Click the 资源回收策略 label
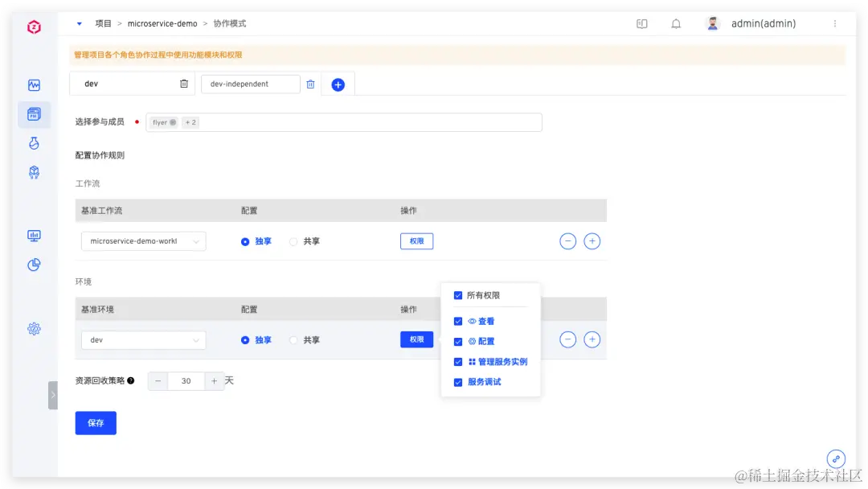Screen dimensions: 868x489 (x=100, y=381)
